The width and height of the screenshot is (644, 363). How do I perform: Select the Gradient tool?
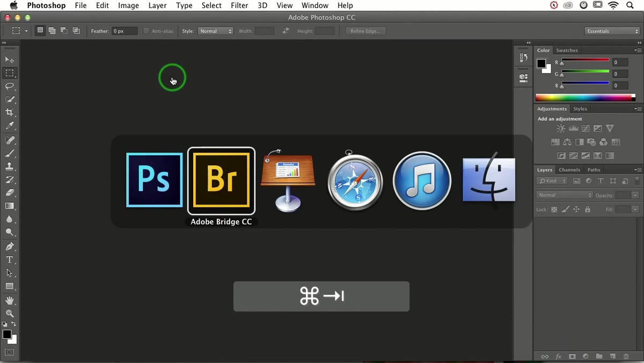10,206
